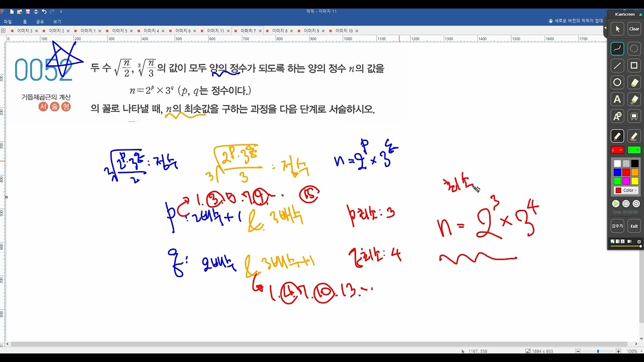This screenshot has height=362, width=644.
Task: Select the text A tool
Action: [617, 99]
